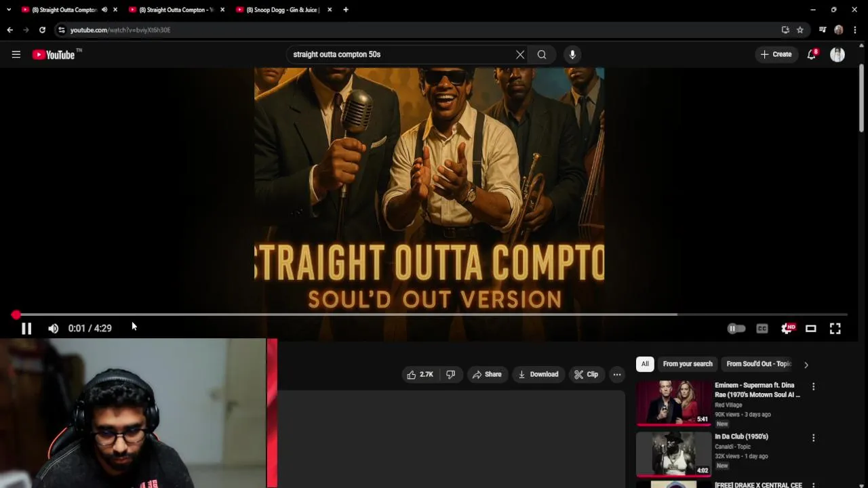
Task: Switch to the second Straight Outta Compton tab
Action: (176, 10)
